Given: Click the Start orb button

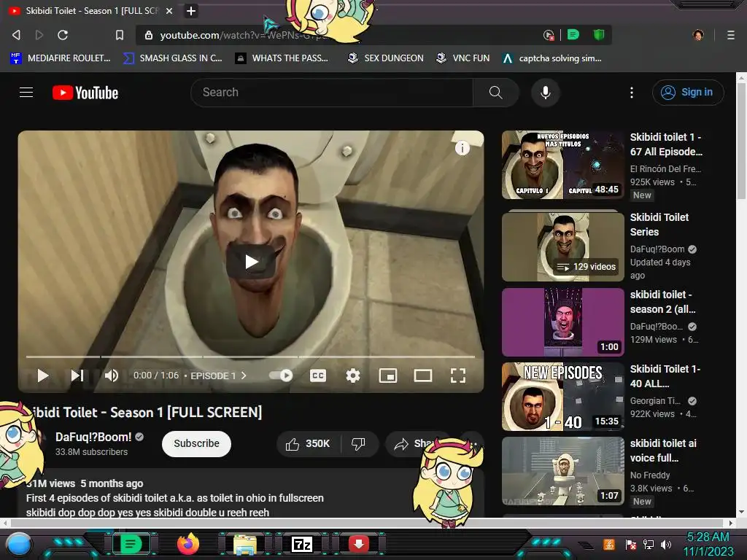Looking at the screenshot, I should [19, 545].
